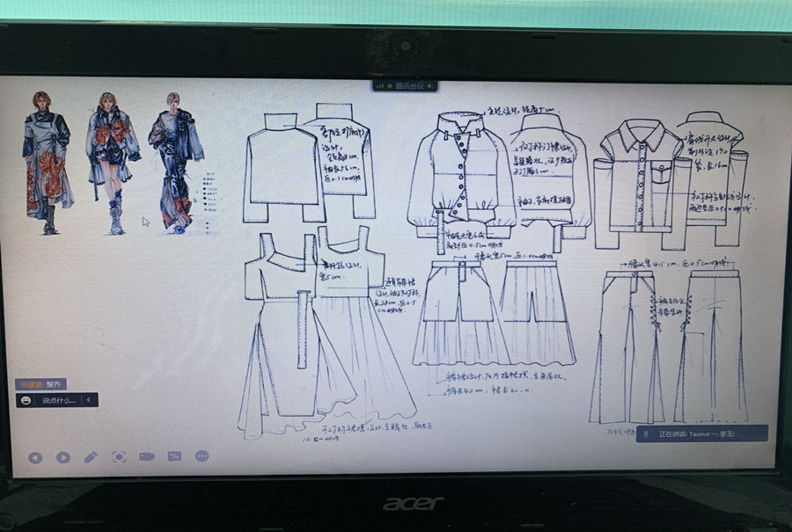Click the previous page arrow button

pos(35,457)
